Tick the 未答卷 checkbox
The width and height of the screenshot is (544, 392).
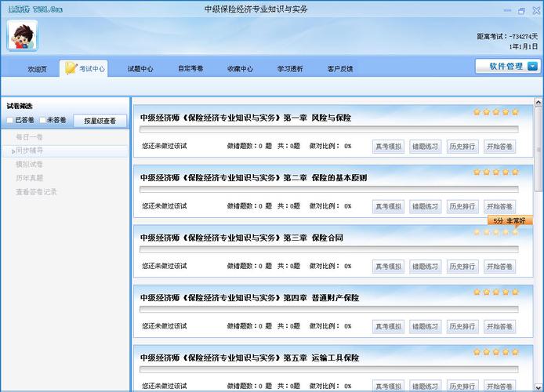pyautogui.click(x=42, y=120)
